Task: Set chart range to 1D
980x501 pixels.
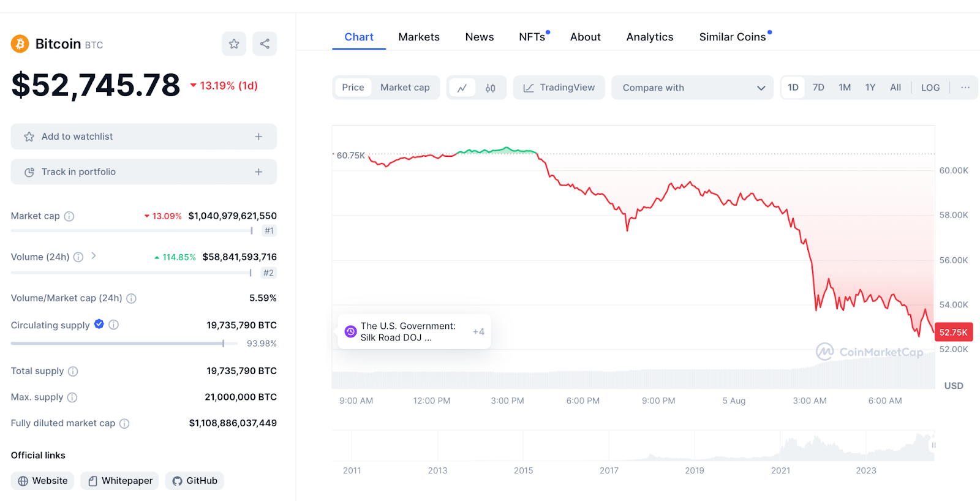Action: [793, 88]
